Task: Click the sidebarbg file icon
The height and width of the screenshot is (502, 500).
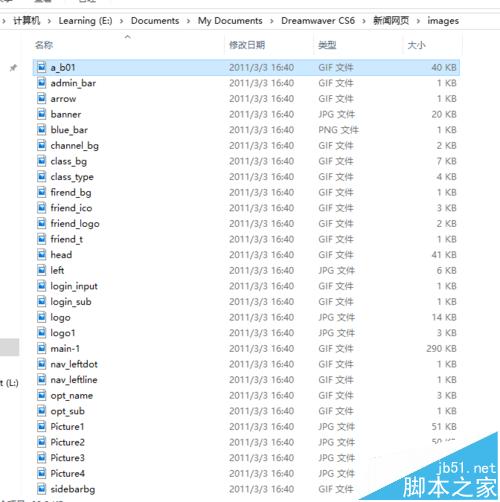Action: pyautogui.click(x=41, y=489)
